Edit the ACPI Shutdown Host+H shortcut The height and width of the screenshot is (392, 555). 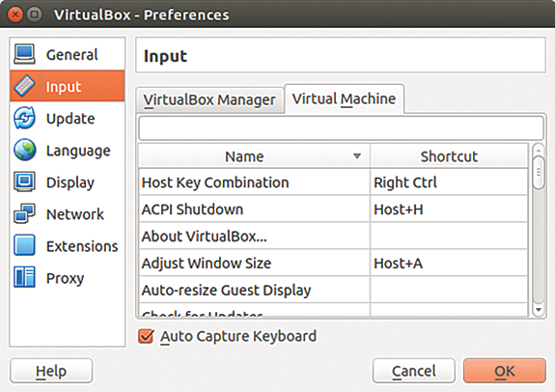click(x=449, y=210)
